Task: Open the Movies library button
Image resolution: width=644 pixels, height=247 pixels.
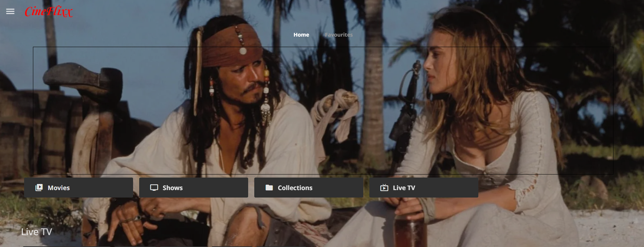Action: click(x=78, y=188)
